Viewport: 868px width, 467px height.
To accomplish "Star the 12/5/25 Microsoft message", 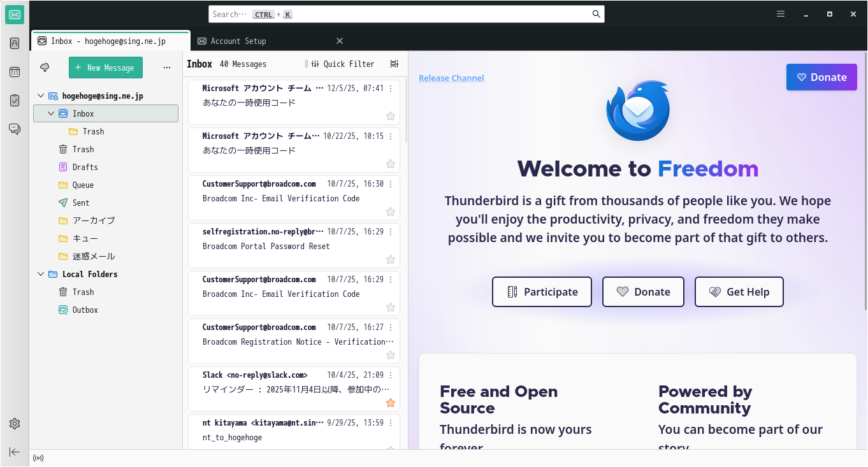I will tap(391, 116).
